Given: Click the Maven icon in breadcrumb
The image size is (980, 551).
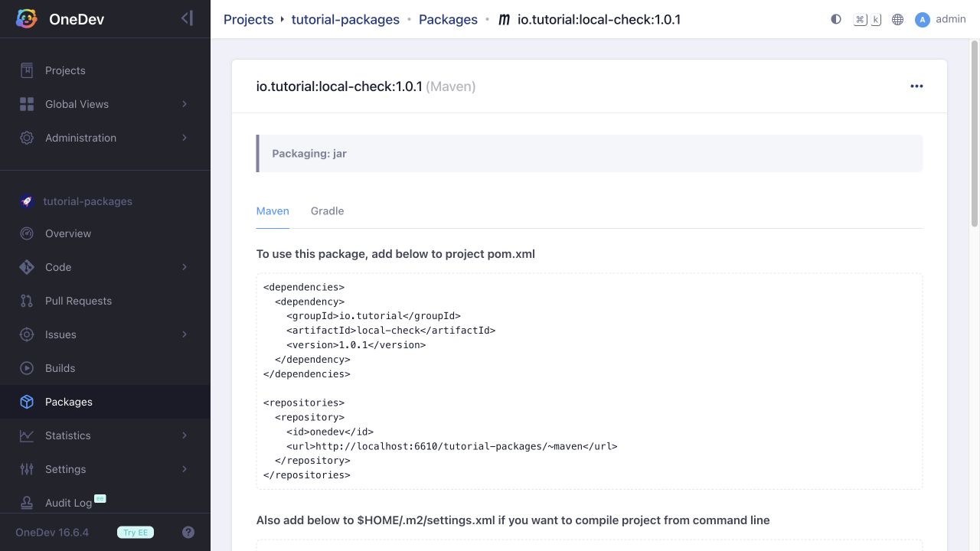Looking at the screenshot, I should click(x=504, y=20).
